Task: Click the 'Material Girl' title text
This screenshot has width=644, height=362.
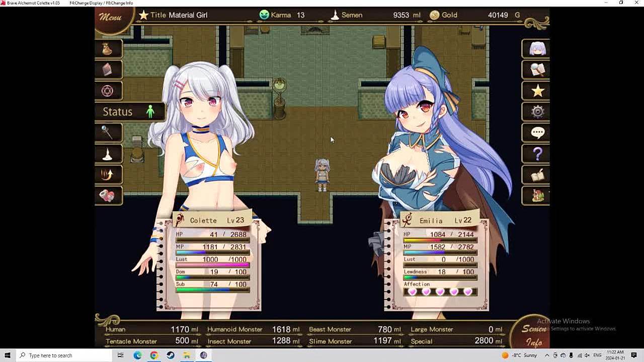Action: point(188,15)
